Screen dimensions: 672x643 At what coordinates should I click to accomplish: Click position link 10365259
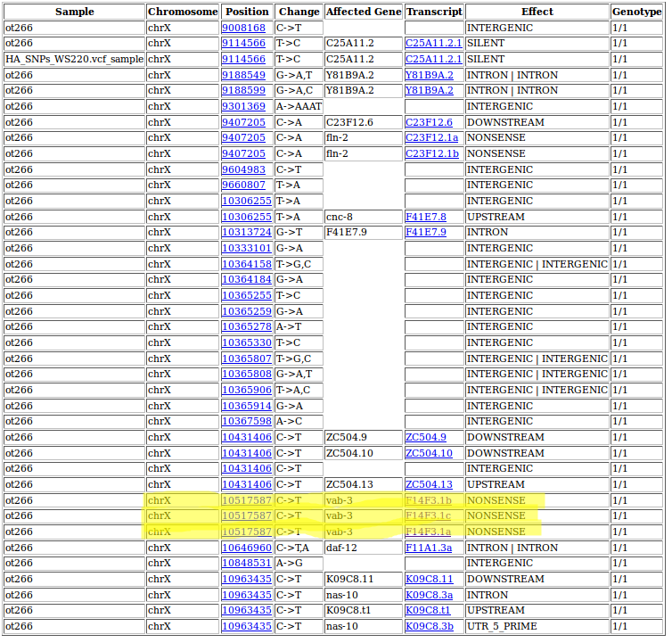pos(247,311)
